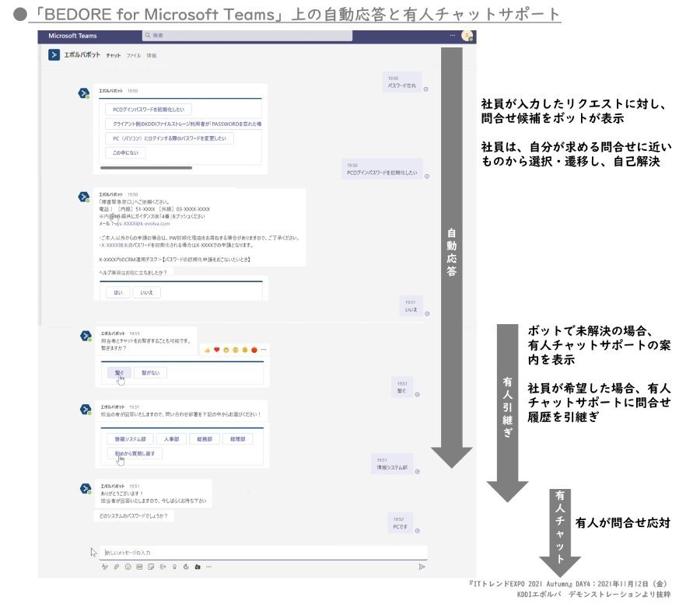The width and height of the screenshot is (700, 604).
Task: Click the どのシステムのパスワードでしょうか？ message
Action: (x=134, y=515)
